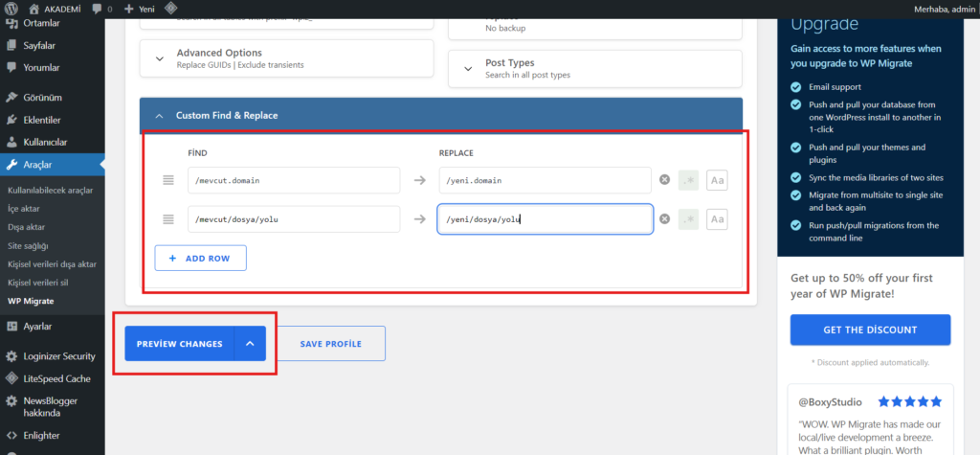Click the Loginizer Security gear icon
The width and height of the screenshot is (980, 455).
[x=11, y=356]
